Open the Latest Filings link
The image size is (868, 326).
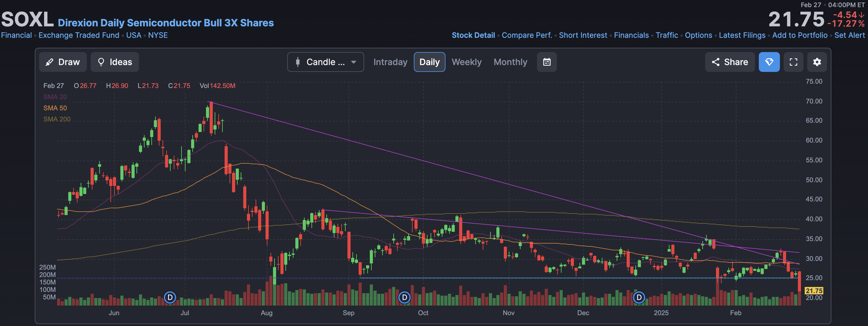tap(742, 35)
